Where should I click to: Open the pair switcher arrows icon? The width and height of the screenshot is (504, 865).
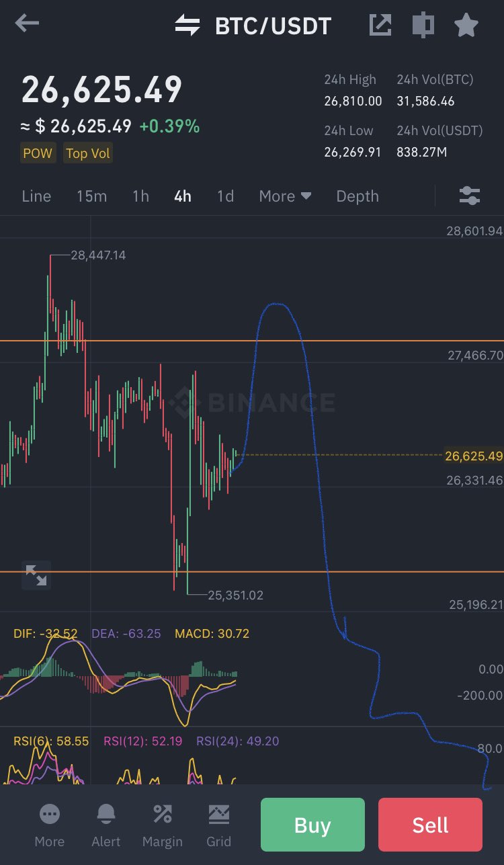click(187, 26)
